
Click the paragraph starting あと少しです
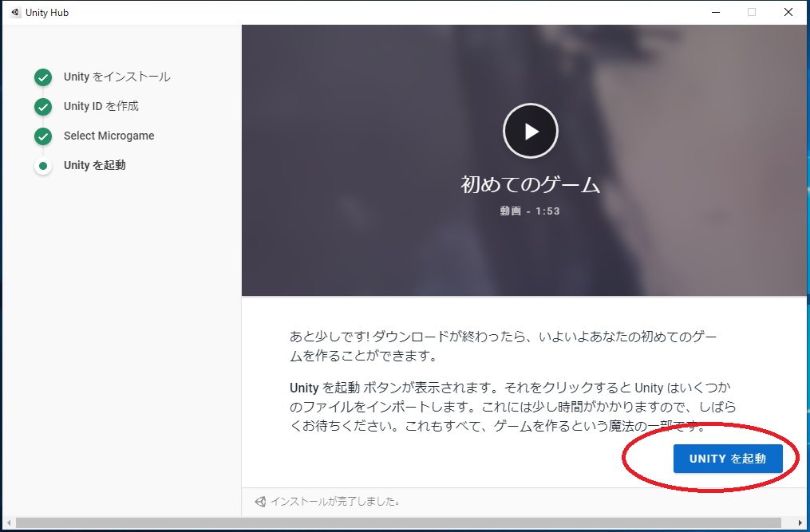pos(503,346)
